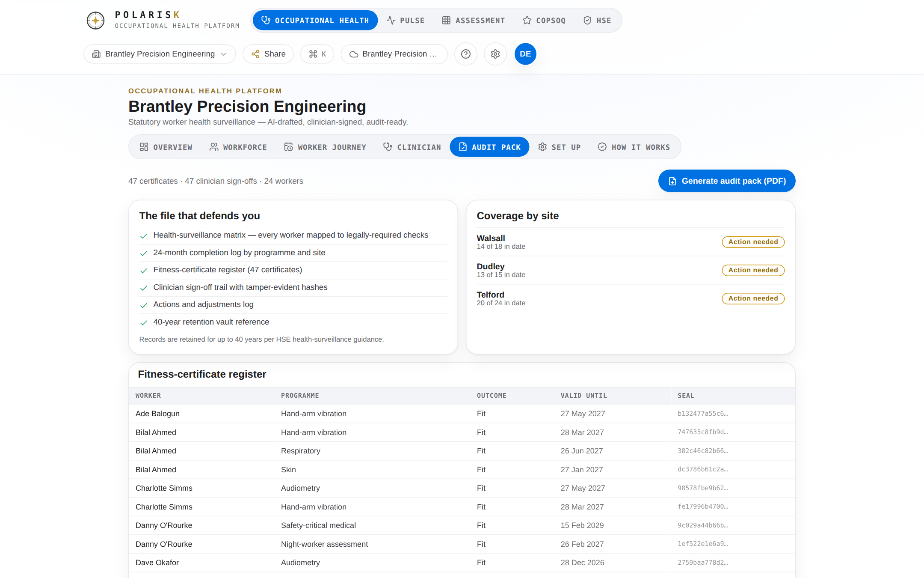Click the seal hash b132477a55c6…
This screenshot has height=578, width=924.
click(x=702, y=414)
